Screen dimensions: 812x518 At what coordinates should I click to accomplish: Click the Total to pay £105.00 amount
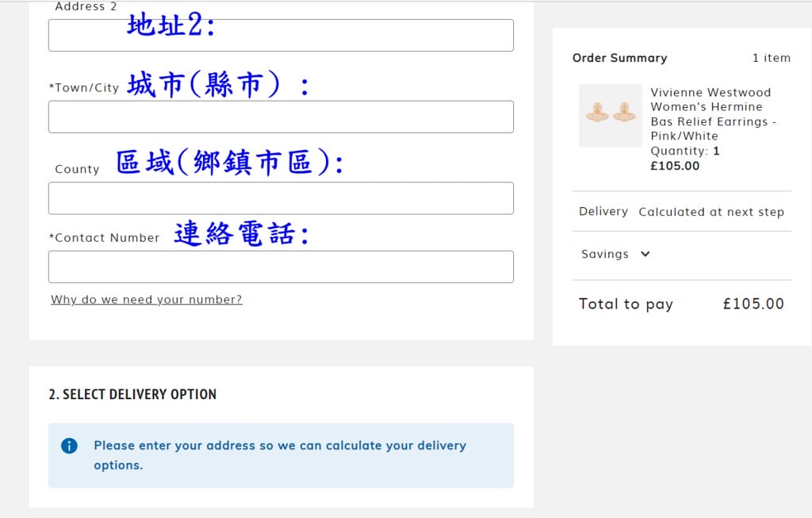tap(753, 304)
